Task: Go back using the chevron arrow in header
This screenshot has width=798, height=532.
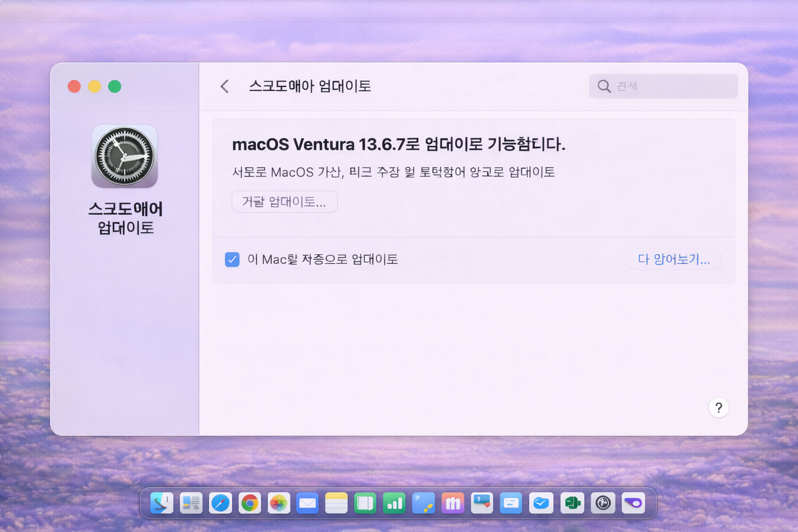Action: 224,86
